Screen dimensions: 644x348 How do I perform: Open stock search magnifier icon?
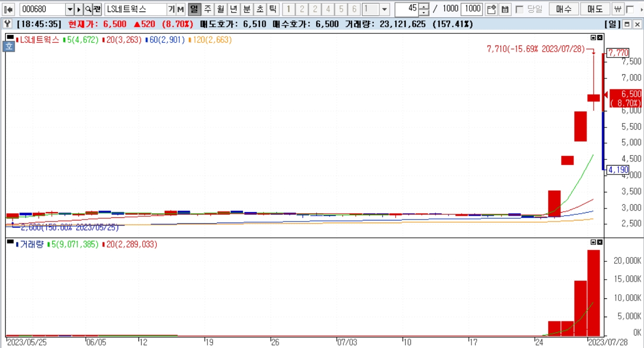88,9
